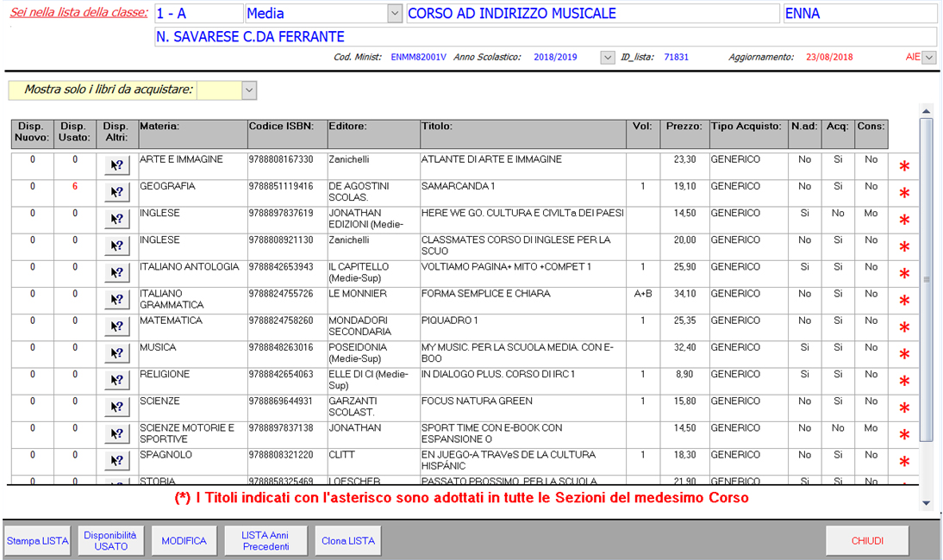The image size is (943, 560).
Task: Show other availability for HERE WE GO book
Action: click(117, 219)
